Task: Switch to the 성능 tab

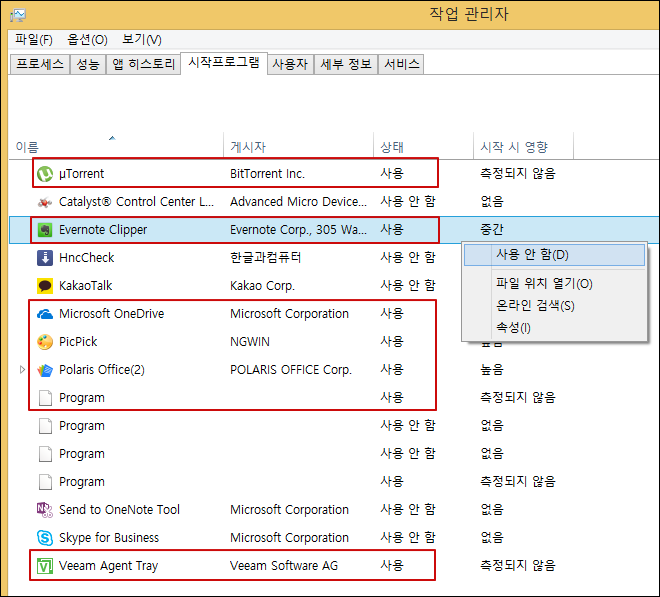Action: tap(88, 64)
